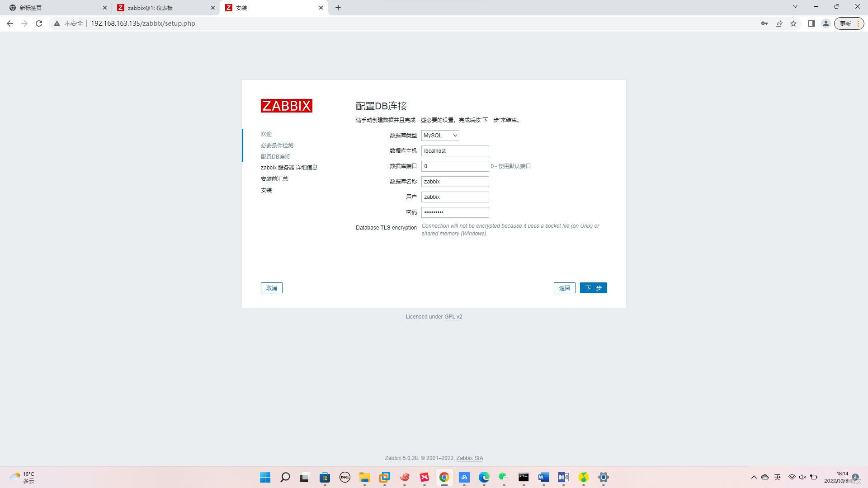The width and height of the screenshot is (868, 488).
Task: Click the 数据库主机 localhost field
Action: (x=455, y=151)
